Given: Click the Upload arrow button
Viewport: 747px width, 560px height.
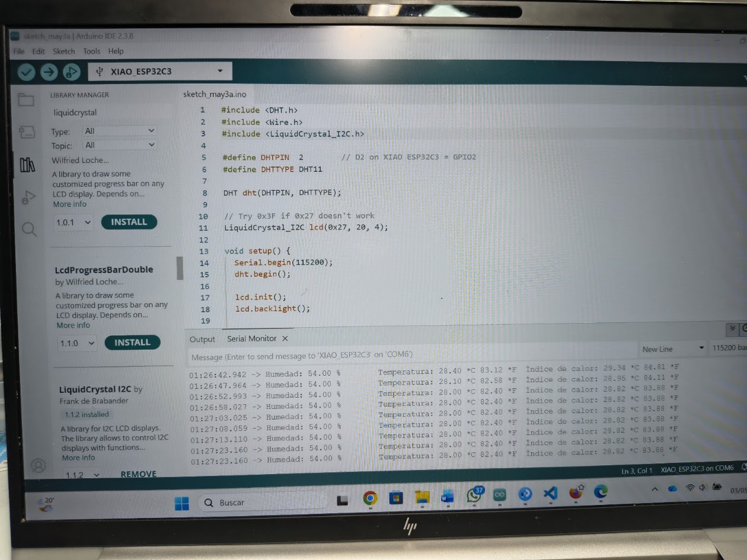Looking at the screenshot, I should [49, 72].
